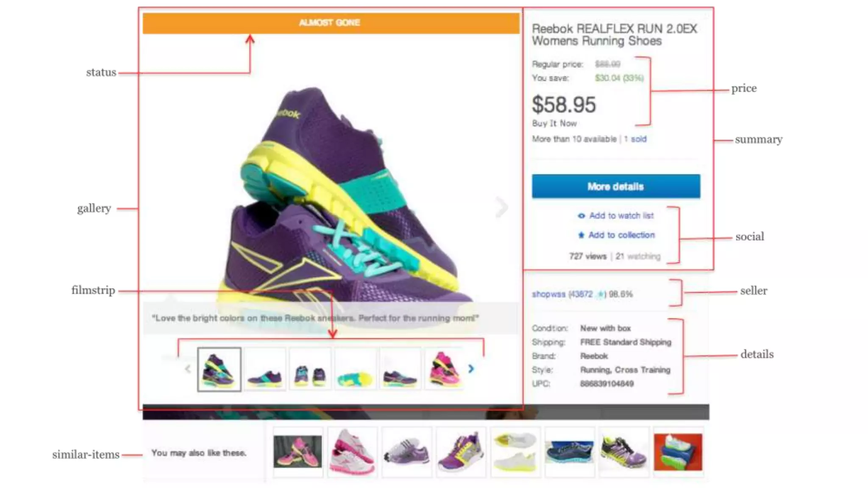The height and width of the screenshot is (488, 868).
Task: Choose the thumbnail showing the shoe pair from behind
Action: [310, 369]
